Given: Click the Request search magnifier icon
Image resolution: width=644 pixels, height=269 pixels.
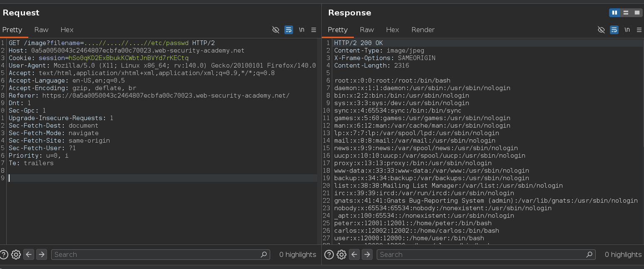Looking at the screenshot, I should (264, 254).
